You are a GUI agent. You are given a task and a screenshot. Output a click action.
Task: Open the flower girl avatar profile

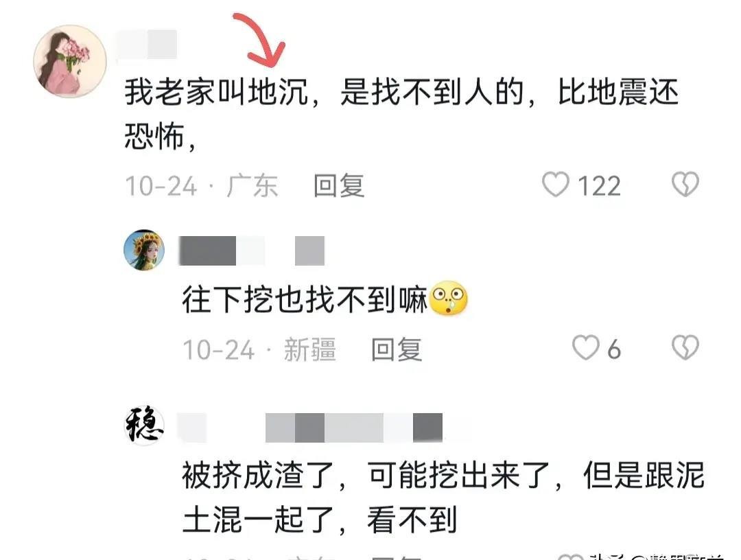coord(70,62)
